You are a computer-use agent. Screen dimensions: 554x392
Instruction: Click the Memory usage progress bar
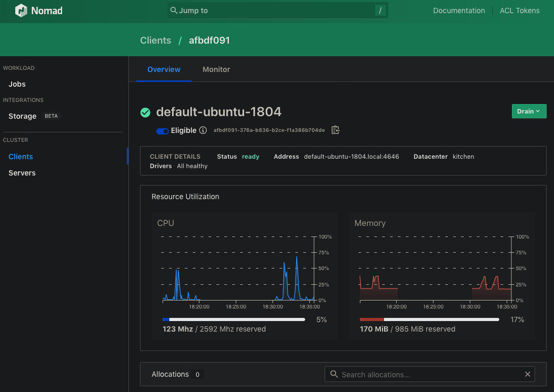[x=429, y=319]
